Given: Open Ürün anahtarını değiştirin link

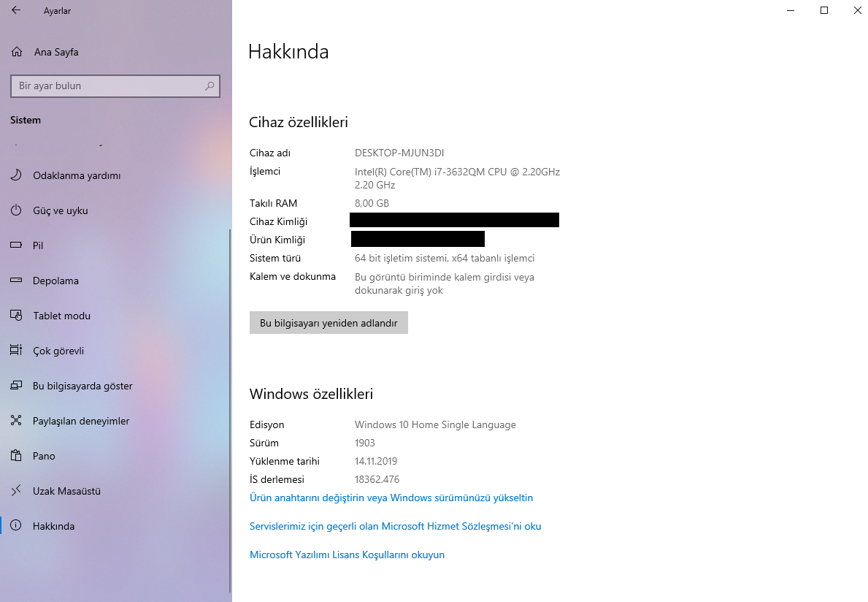Looking at the screenshot, I should point(391,498).
